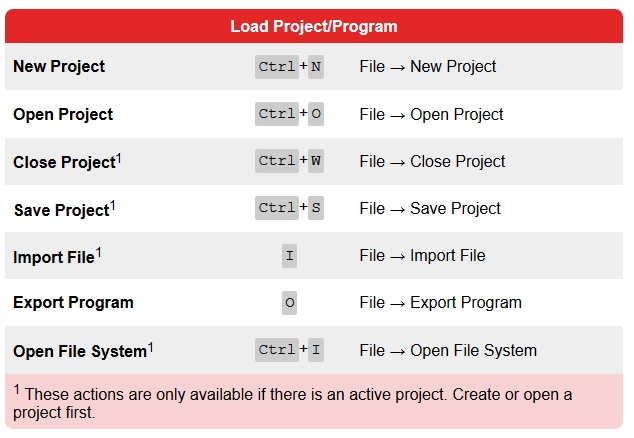Click Ctrl key badge in Open Project row

[x=276, y=114]
